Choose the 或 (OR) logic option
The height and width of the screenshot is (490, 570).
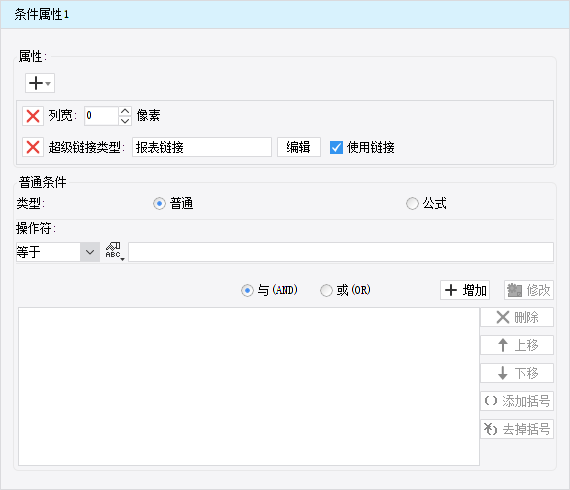326,290
